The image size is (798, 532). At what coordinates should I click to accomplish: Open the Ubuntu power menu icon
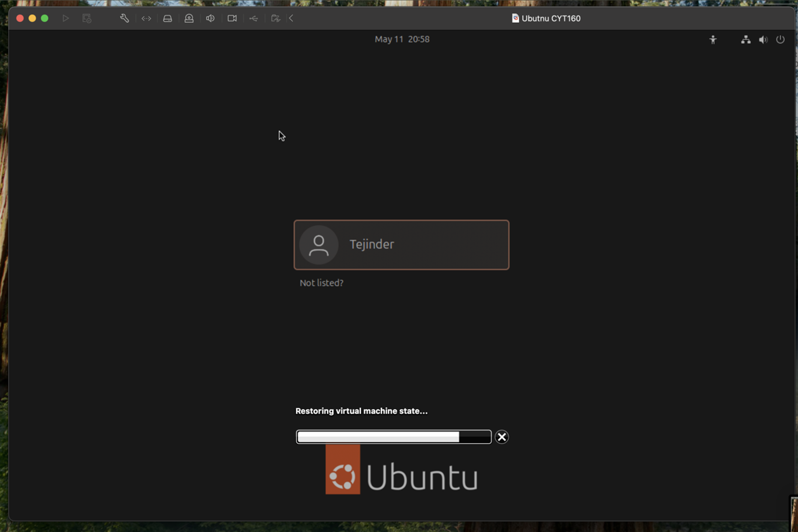pyautogui.click(x=781, y=40)
